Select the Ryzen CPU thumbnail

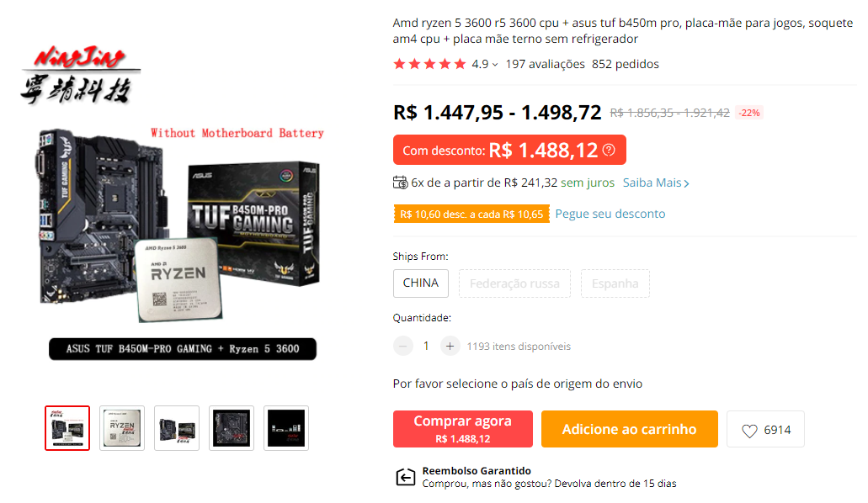(x=122, y=428)
